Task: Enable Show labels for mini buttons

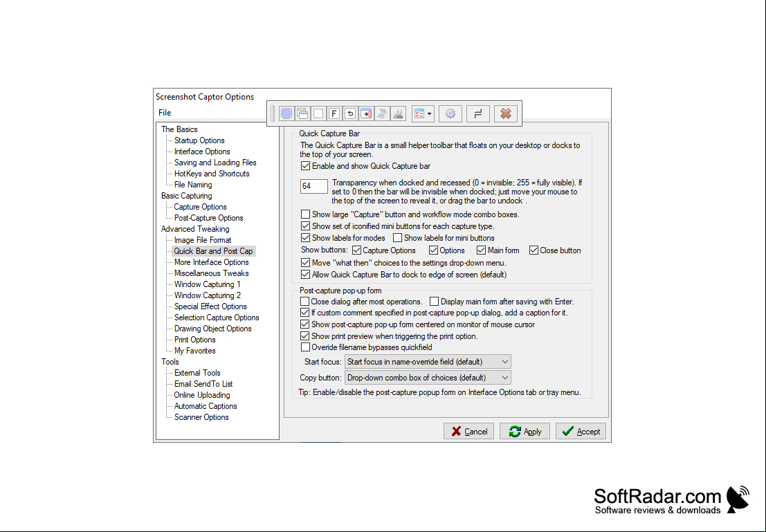Action: (x=398, y=238)
